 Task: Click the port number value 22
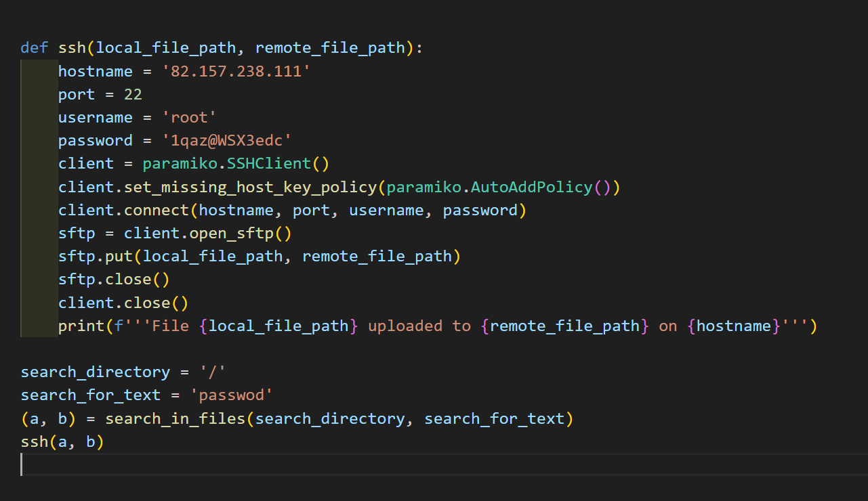click(133, 94)
